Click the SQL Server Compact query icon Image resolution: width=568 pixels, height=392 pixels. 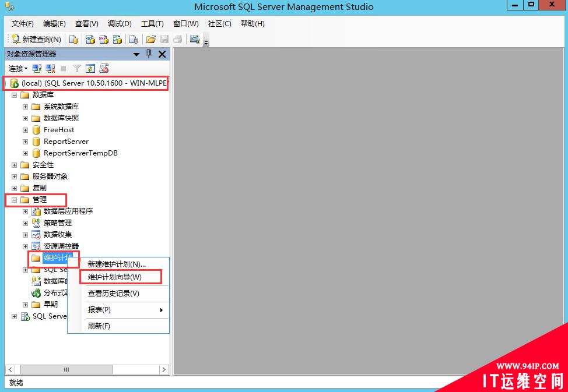134,39
